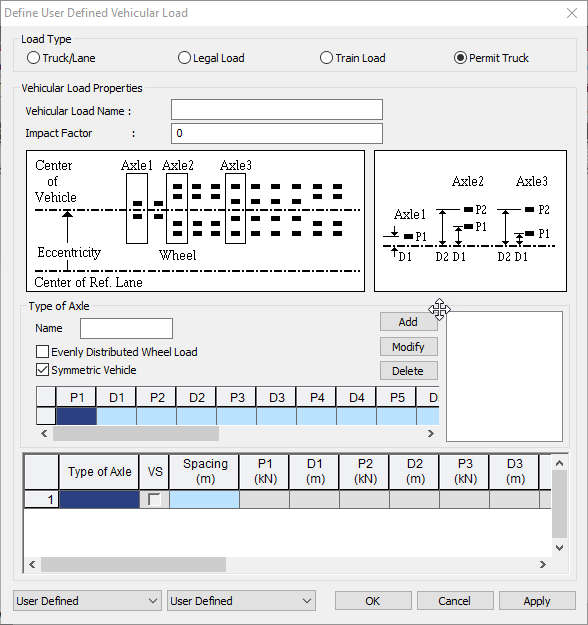Click down arrow of lower table scrollbar
The height and width of the screenshot is (625, 588).
tap(559, 548)
